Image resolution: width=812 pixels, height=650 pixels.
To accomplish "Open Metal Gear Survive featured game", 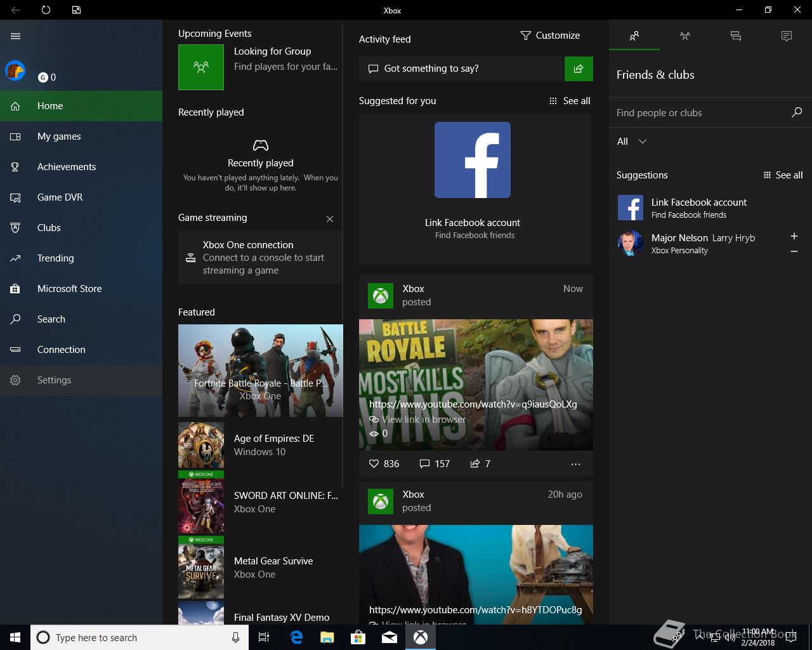I will pos(260,567).
